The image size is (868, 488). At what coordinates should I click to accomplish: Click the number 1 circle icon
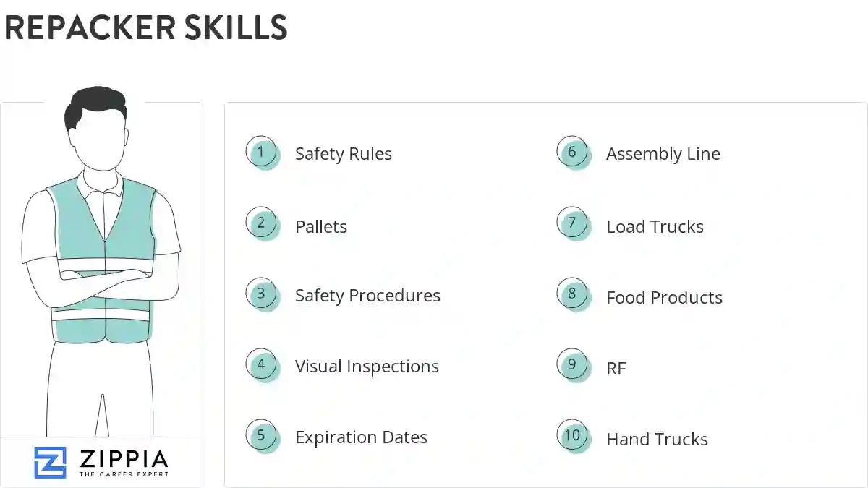pos(261,153)
